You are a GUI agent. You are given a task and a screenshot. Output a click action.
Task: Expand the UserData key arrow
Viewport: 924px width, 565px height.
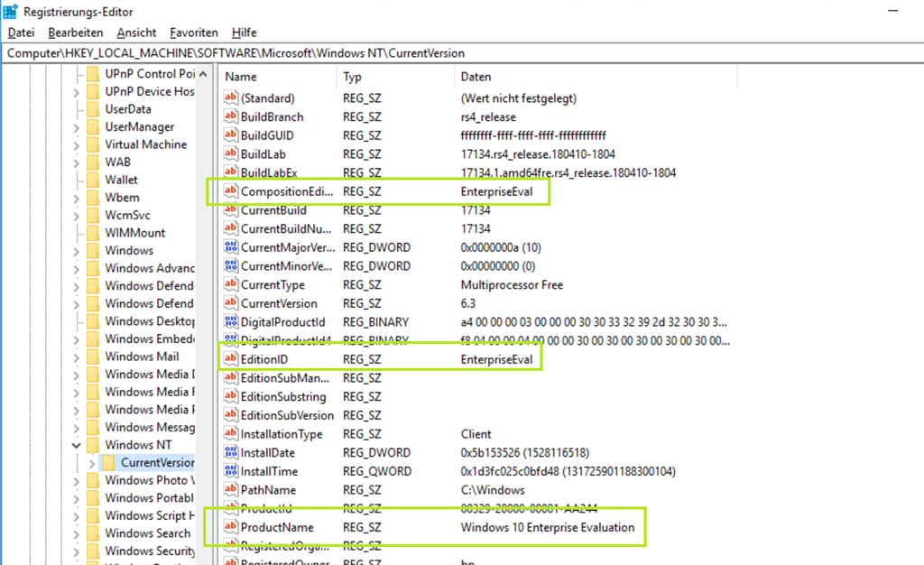(76, 109)
